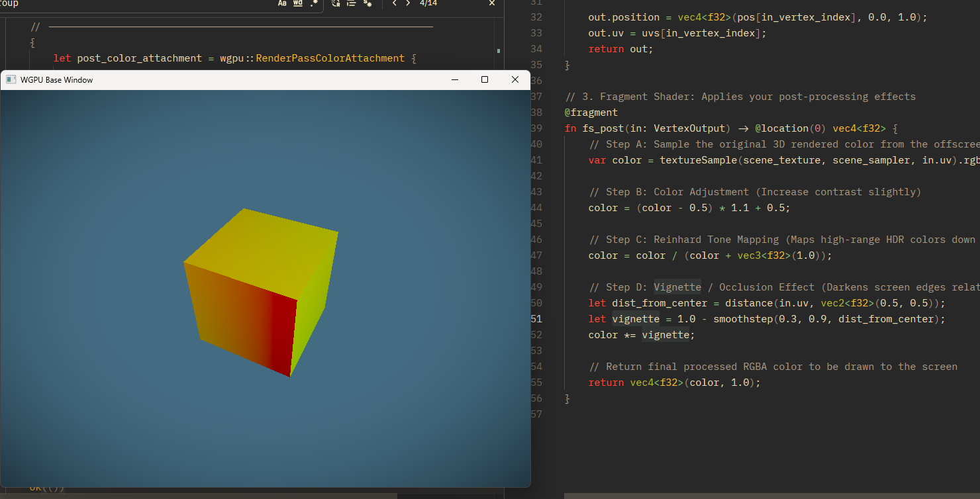Screen dimensions: 980x499
Task: Click the "return out;" statement
Action: coord(620,49)
